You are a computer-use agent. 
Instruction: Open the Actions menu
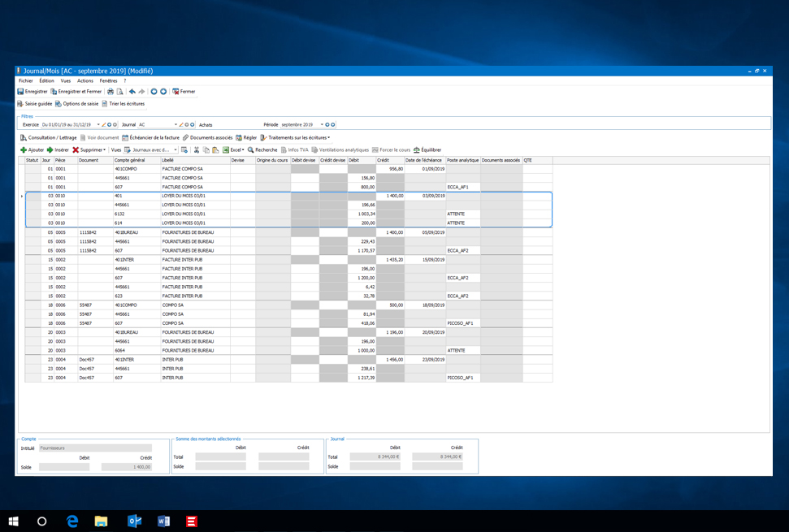[x=85, y=81]
